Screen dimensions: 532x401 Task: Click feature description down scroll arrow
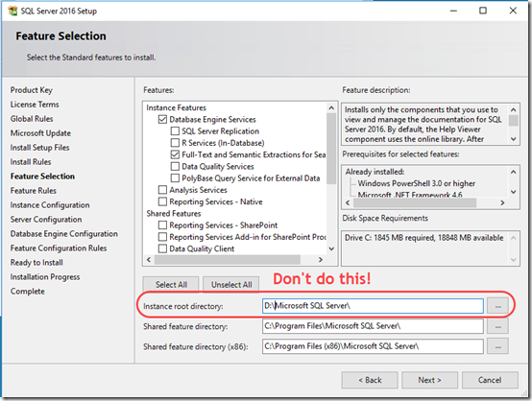pyautogui.click(x=514, y=139)
